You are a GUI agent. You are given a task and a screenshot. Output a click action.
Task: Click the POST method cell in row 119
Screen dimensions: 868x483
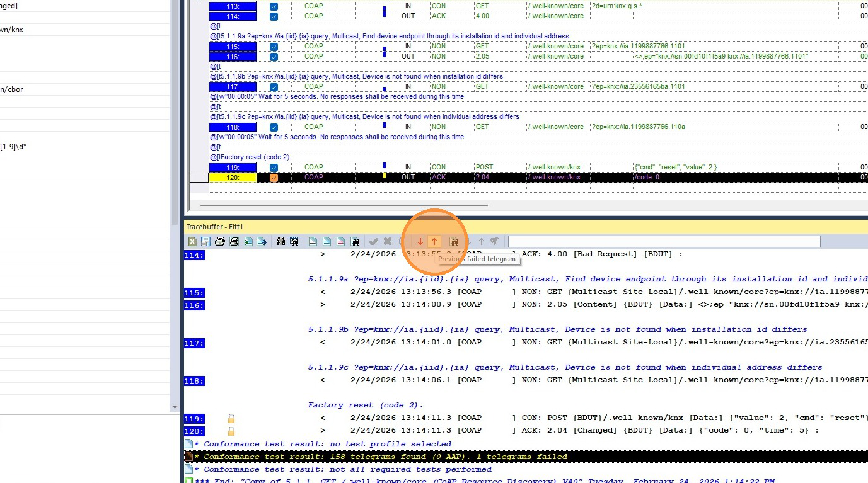point(500,168)
